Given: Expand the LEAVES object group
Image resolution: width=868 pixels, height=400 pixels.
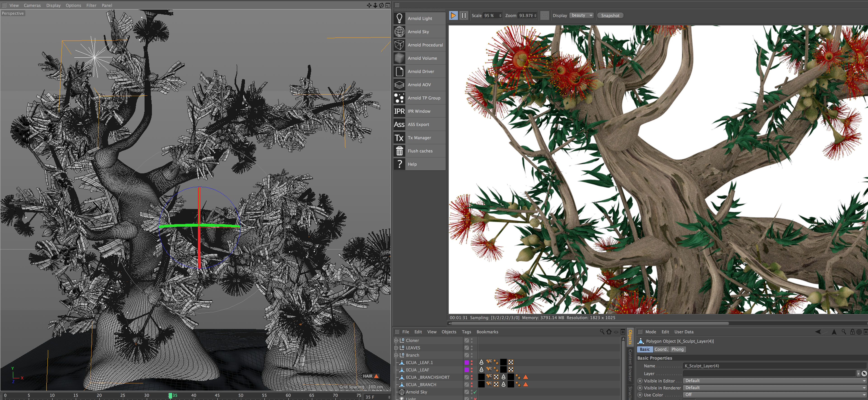Looking at the screenshot, I should [396, 348].
